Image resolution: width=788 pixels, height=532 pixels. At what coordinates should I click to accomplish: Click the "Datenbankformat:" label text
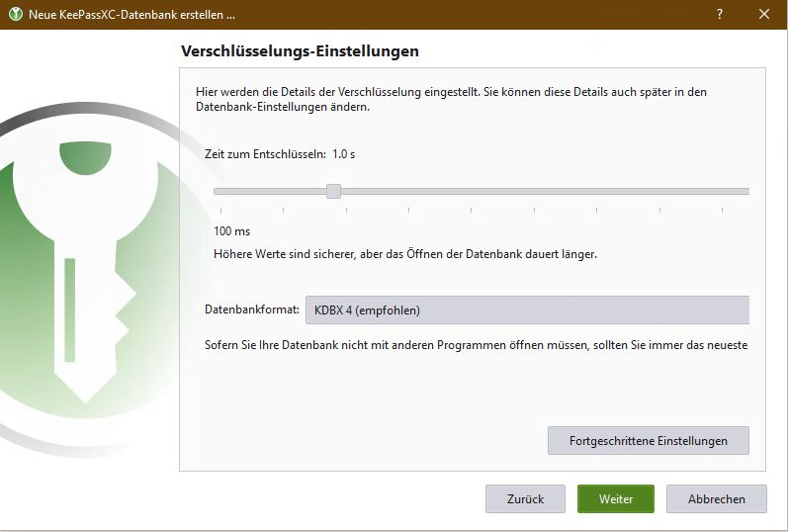[x=251, y=310]
